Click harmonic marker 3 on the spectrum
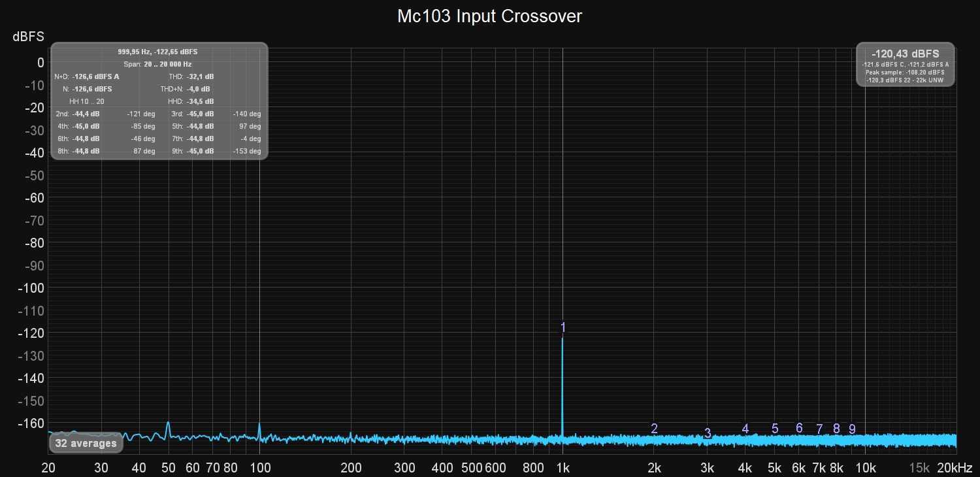 point(708,433)
